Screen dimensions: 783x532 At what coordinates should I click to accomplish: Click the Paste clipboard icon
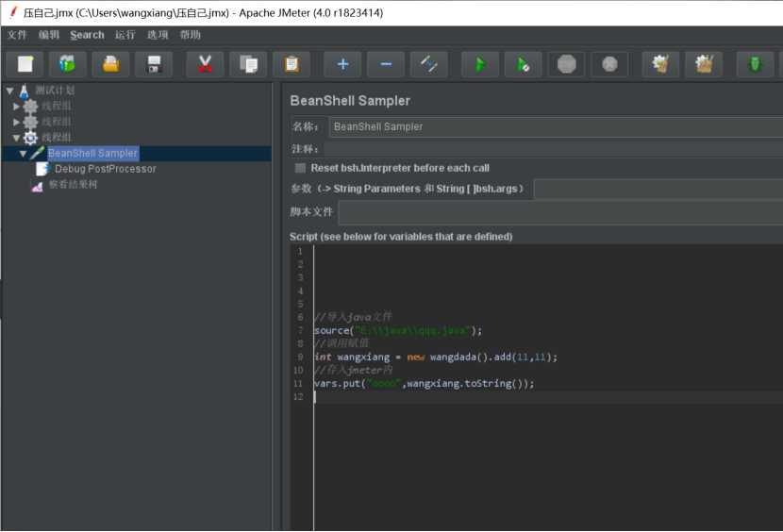tap(292, 64)
